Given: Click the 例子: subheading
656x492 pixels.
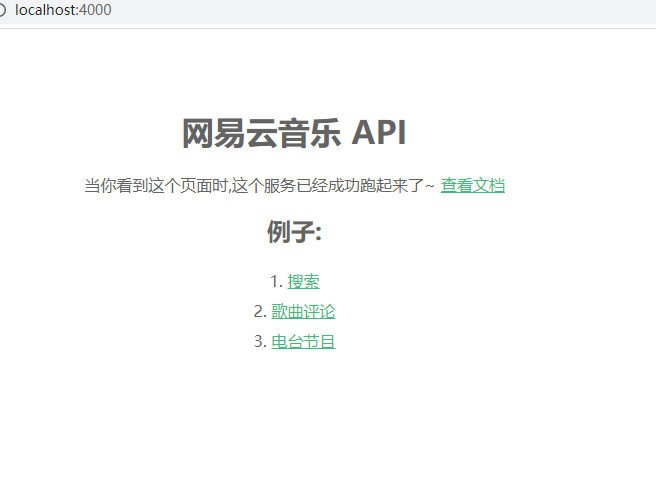Looking at the screenshot, I should [295, 231].
